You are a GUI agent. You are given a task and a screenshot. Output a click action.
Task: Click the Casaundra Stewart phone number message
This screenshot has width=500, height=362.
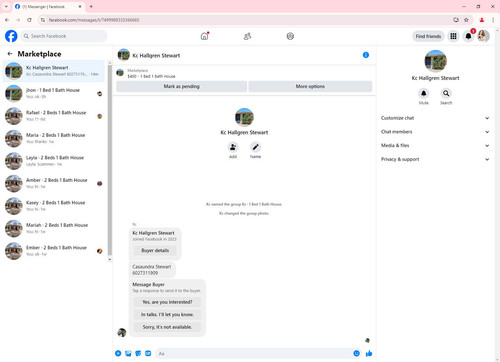coord(152,270)
